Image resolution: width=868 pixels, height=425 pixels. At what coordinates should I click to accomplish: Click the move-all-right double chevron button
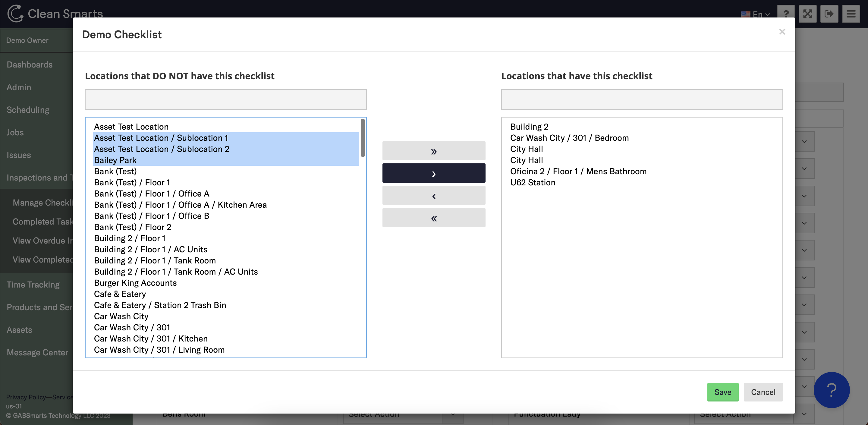click(433, 151)
